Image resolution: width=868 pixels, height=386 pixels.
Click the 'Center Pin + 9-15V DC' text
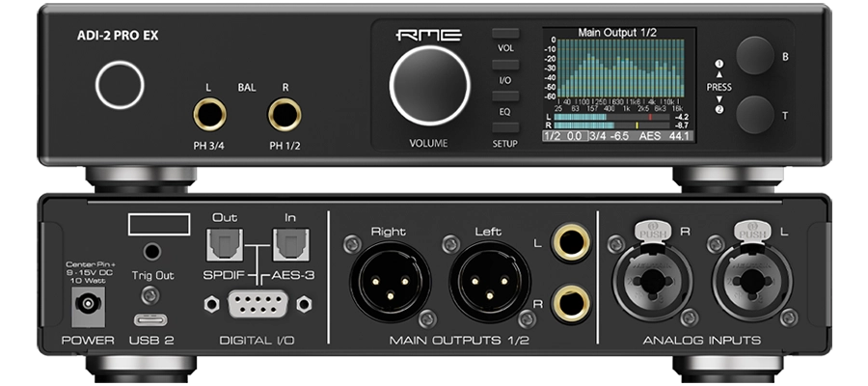(x=89, y=268)
